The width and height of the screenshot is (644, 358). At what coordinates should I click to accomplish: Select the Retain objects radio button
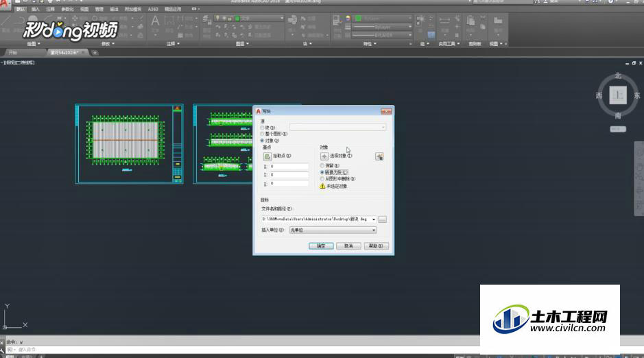322,165
